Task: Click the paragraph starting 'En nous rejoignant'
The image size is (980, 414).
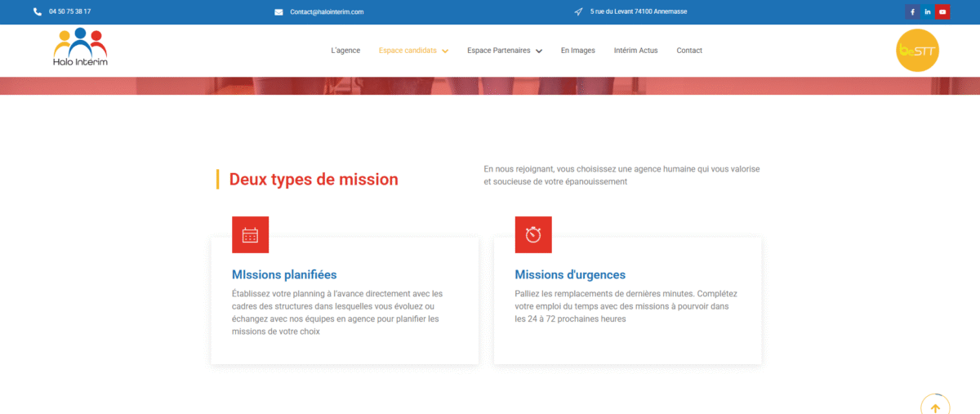Action: click(x=621, y=175)
